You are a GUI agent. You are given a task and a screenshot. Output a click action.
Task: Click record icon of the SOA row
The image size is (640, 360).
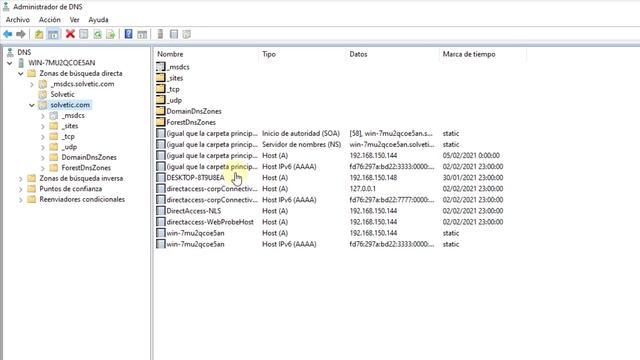tap(161, 133)
